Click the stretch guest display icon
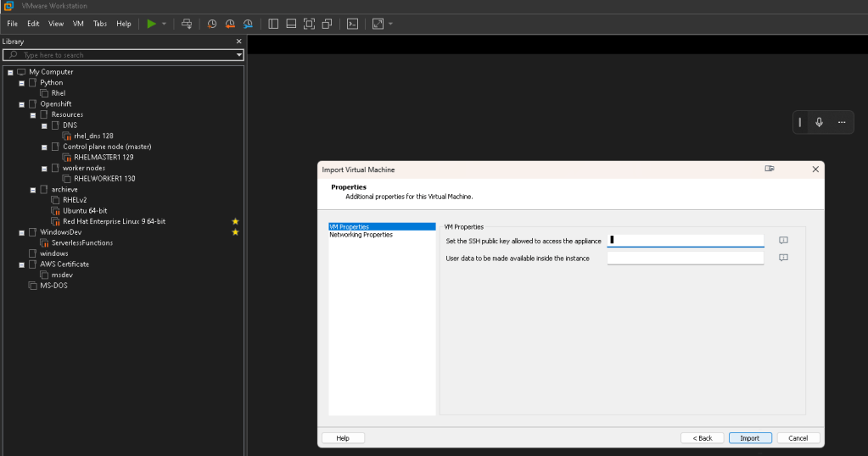 click(x=378, y=24)
